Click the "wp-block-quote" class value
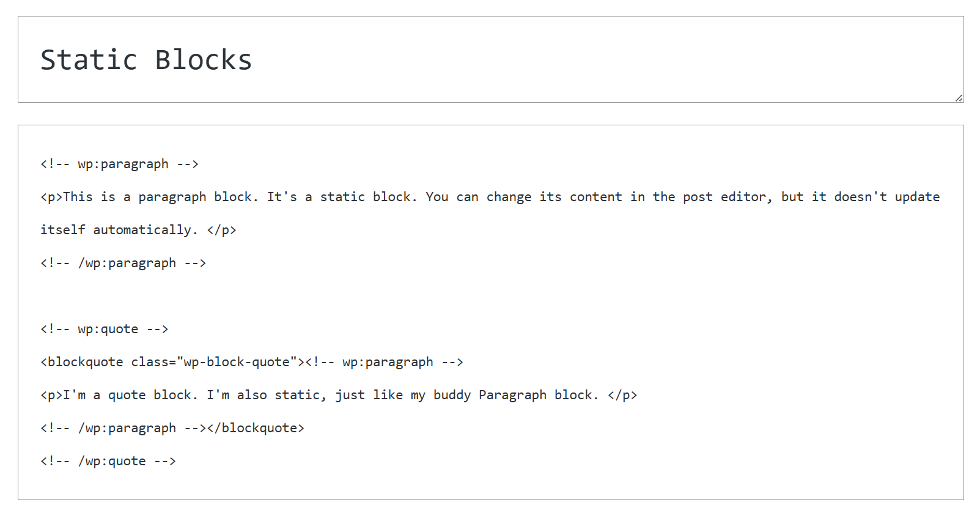This screenshot has width=980, height=516. coord(237,362)
